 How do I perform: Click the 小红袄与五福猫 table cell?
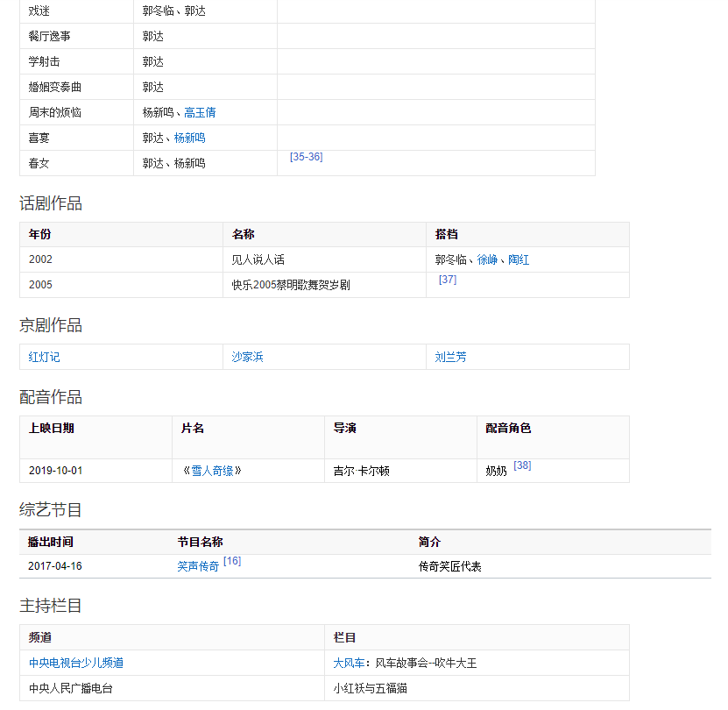pos(370,688)
